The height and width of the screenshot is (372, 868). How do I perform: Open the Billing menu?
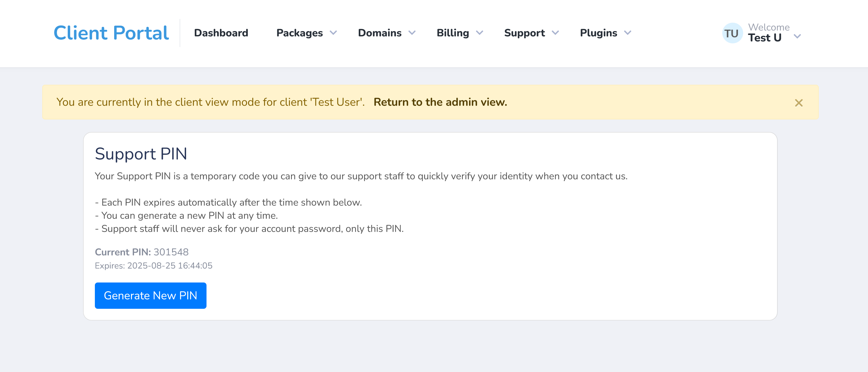point(453,33)
